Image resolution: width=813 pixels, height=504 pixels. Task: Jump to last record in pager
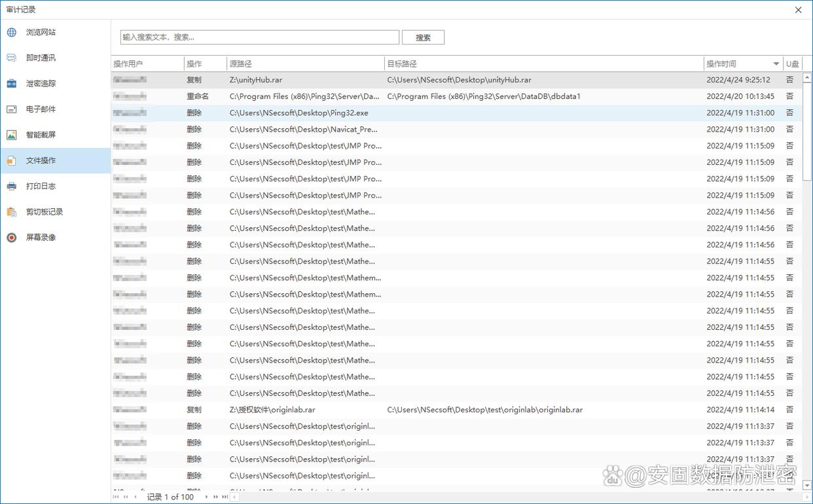pyautogui.click(x=225, y=497)
